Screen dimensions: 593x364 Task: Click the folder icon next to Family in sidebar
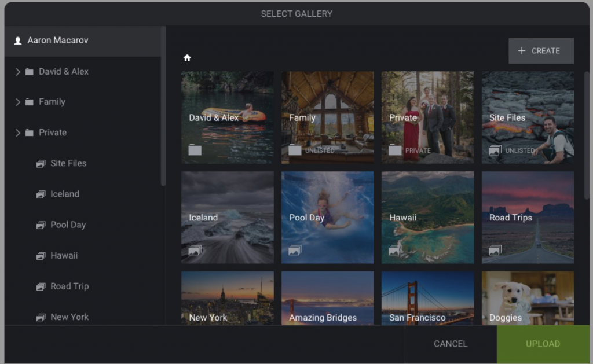click(29, 102)
